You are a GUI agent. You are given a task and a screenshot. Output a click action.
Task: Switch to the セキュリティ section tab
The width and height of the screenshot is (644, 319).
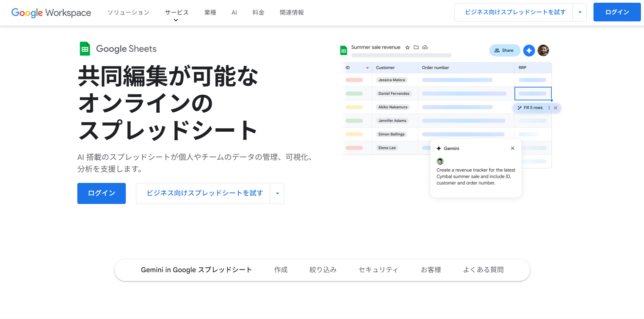coord(378,270)
